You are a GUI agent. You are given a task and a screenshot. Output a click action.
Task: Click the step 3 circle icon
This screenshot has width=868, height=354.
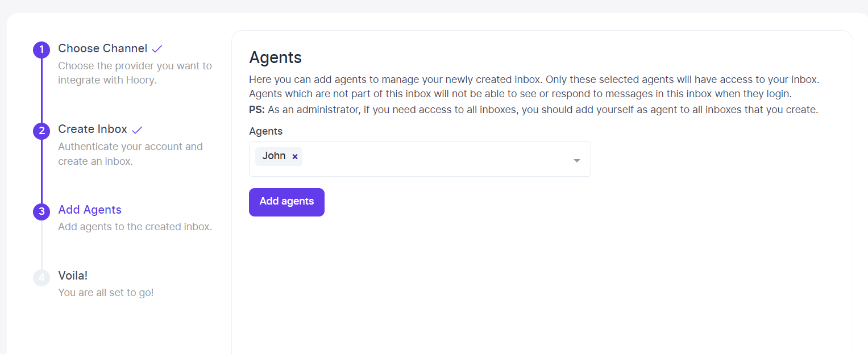[x=41, y=211]
